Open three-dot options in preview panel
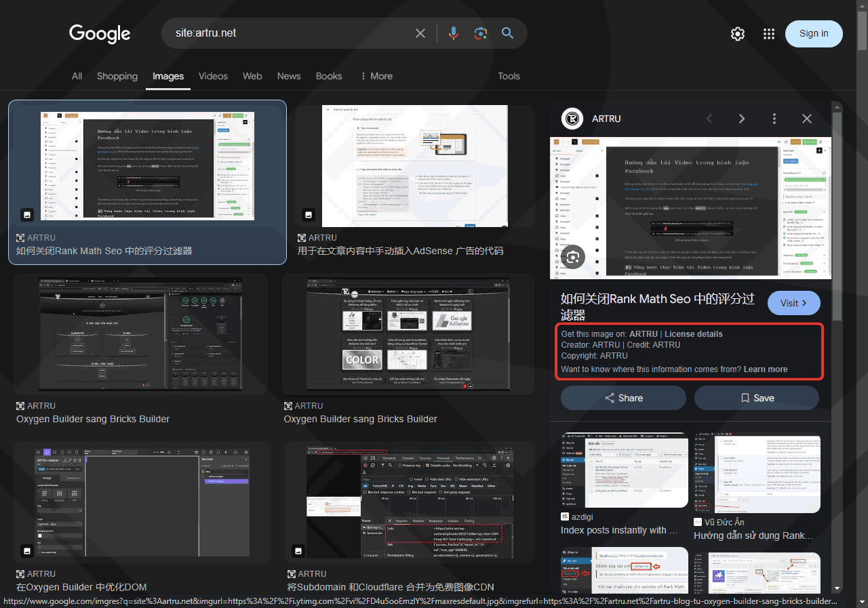Viewport: 868px width, 608px height. pyautogui.click(x=774, y=119)
